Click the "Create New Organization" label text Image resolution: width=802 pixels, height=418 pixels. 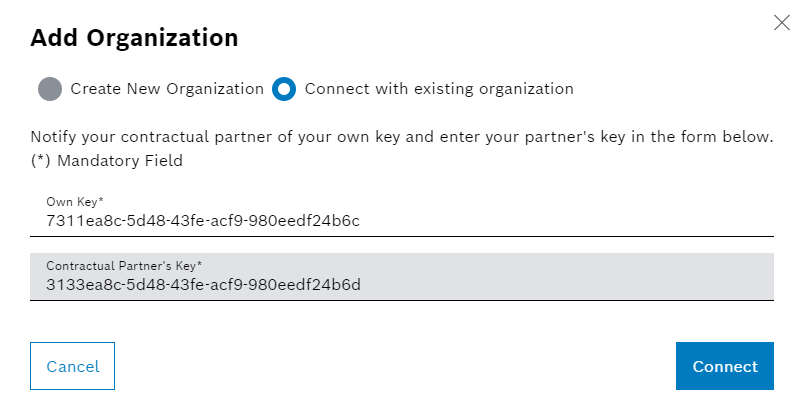167,89
